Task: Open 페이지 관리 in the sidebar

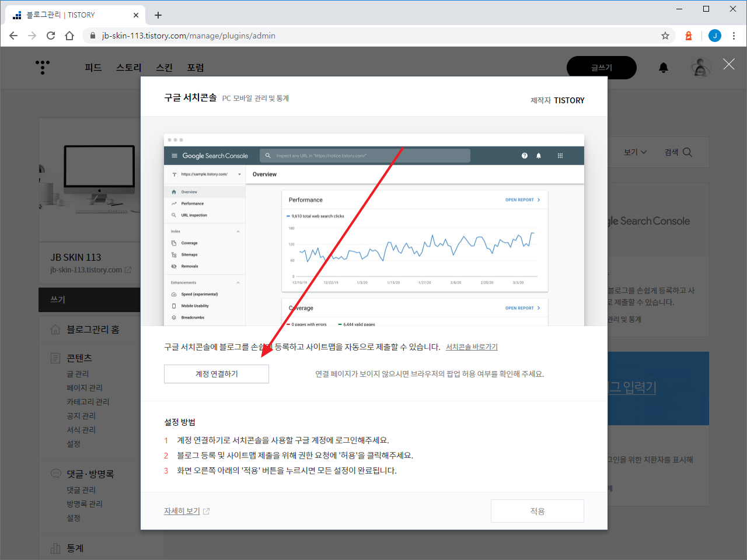Action: pos(85,388)
